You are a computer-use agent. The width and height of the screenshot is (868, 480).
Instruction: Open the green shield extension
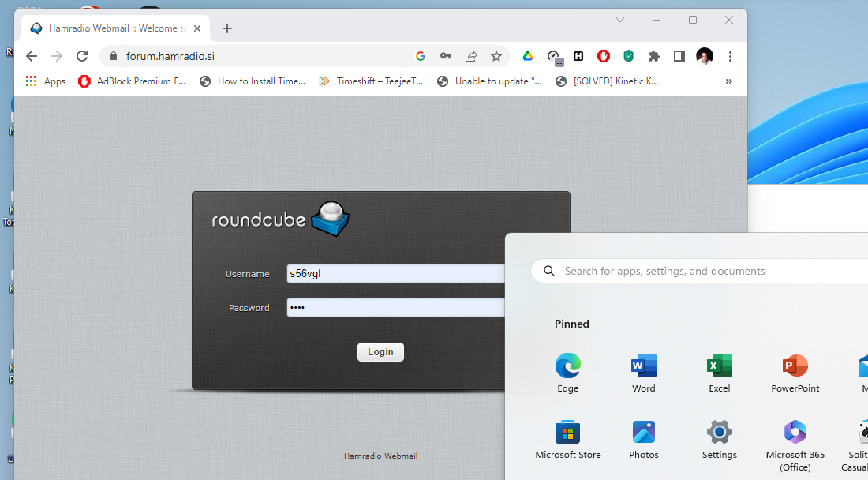pos(628,56)
